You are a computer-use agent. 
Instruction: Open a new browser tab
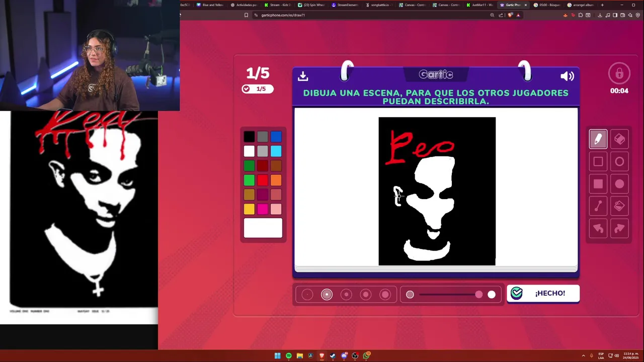click(x=603, y=5)
